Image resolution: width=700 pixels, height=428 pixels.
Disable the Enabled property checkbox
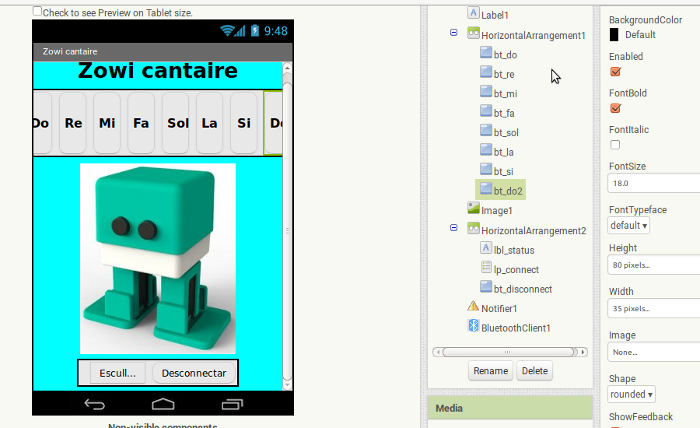tap(615, 72)
